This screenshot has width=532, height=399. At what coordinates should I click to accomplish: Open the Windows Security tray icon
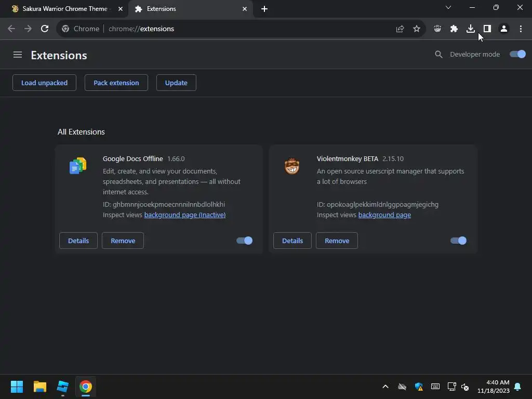(419, 387)
